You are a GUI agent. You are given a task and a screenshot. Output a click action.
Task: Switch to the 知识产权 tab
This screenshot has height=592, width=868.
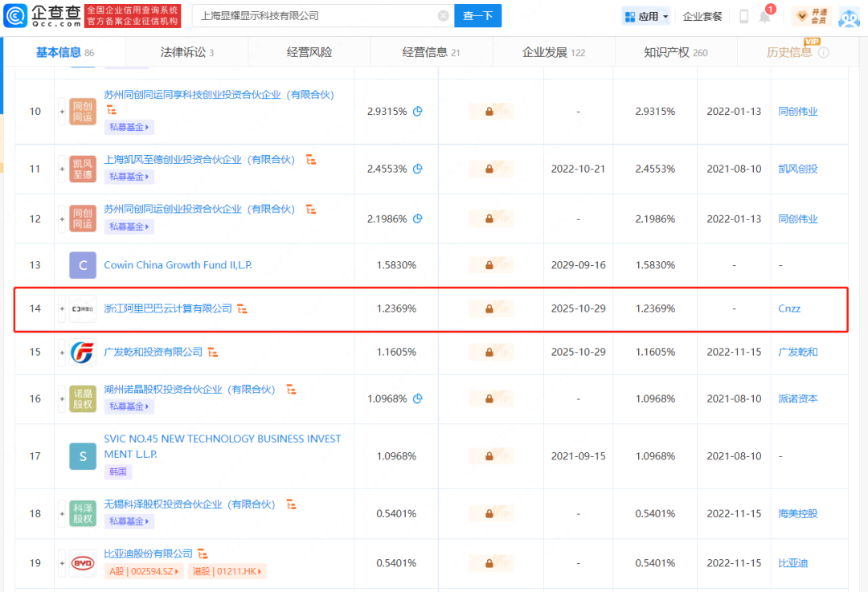pos(675,52)
